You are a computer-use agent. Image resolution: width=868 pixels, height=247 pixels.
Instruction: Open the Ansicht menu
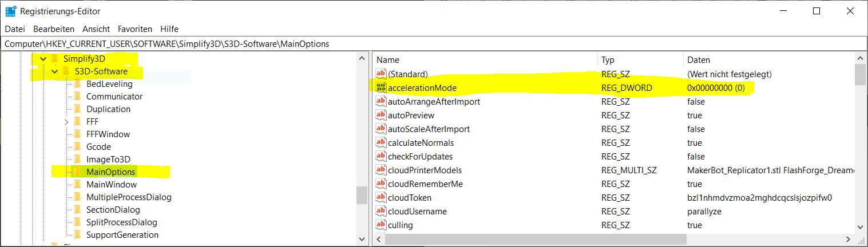[96, 29]
